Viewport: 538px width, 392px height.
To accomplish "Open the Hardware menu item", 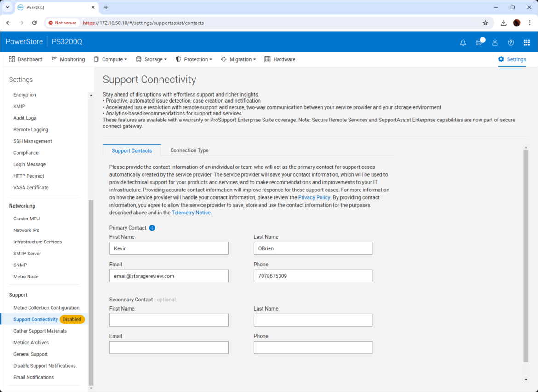I will (x=280, y=59).
